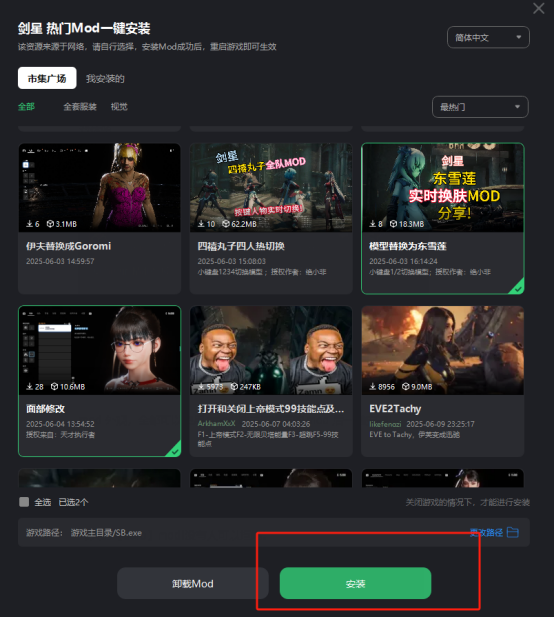
Task: Click the file size cube icon on 四禧丸子四人热切换
Action: tap(226, 224)
